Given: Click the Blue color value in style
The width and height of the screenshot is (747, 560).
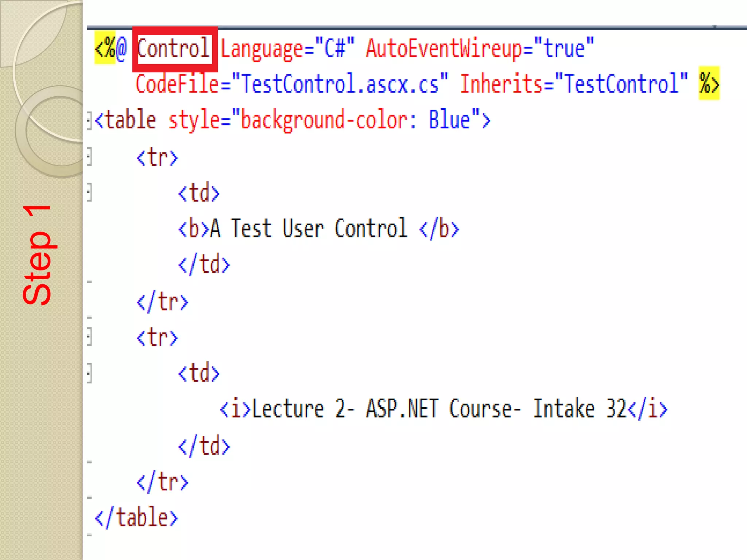Looking at the screenshot, I should pos(449,120).
